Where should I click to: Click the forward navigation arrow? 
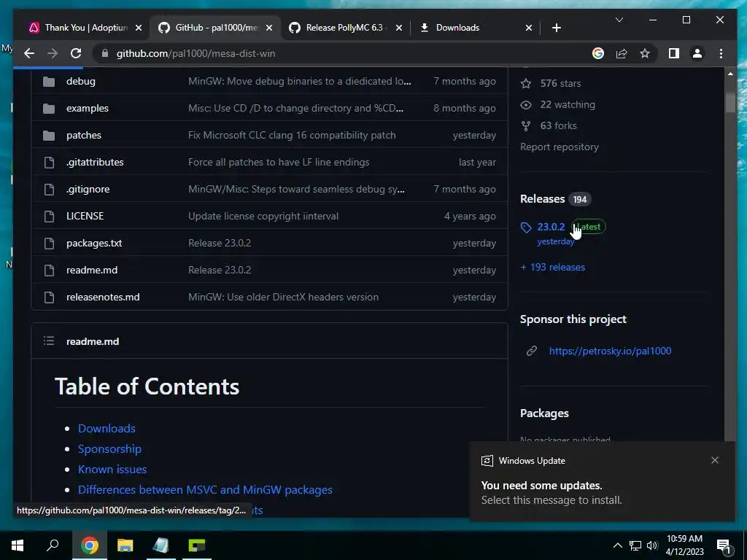[53, 53]
